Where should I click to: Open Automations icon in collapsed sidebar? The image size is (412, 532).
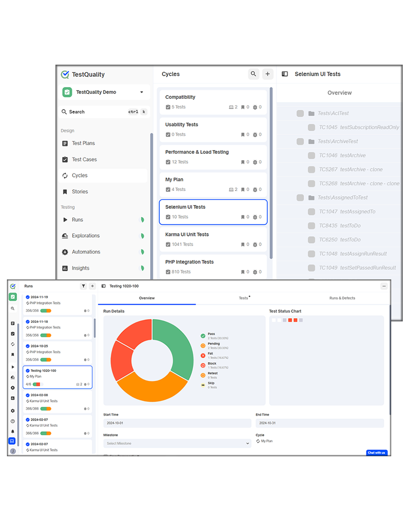pos(12,387)
